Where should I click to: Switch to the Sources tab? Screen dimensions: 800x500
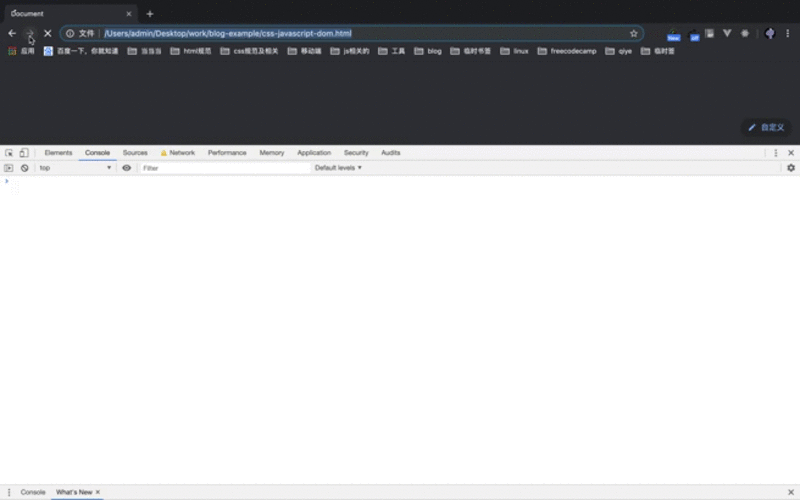coord(135,153)
